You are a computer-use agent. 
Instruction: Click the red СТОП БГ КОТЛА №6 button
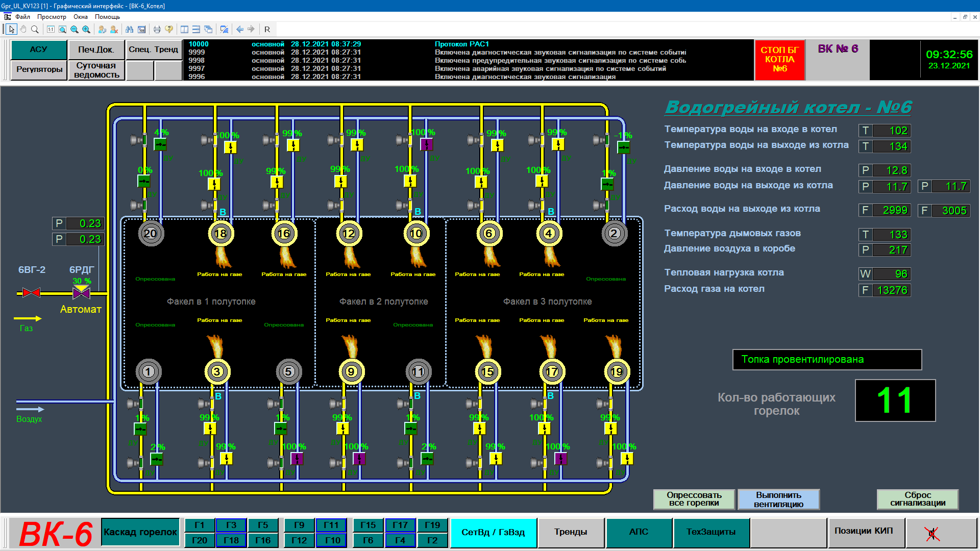[779, 60]
